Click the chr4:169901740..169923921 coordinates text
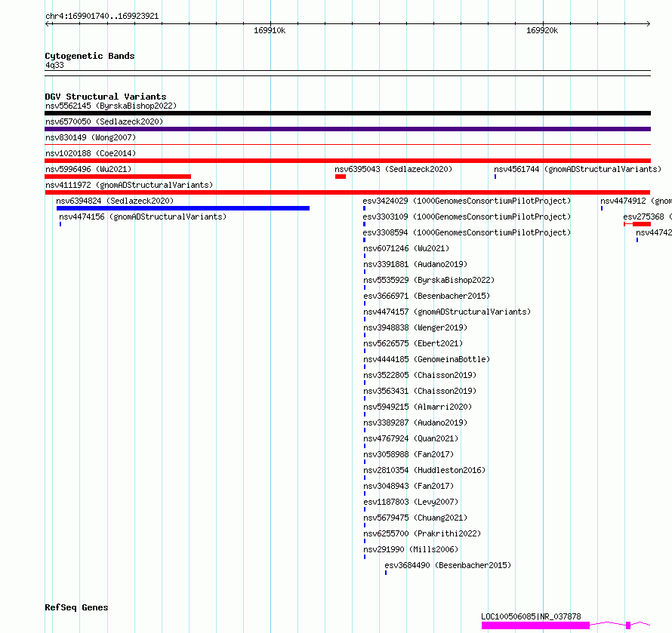672x633 pixels. pos(102,16)
